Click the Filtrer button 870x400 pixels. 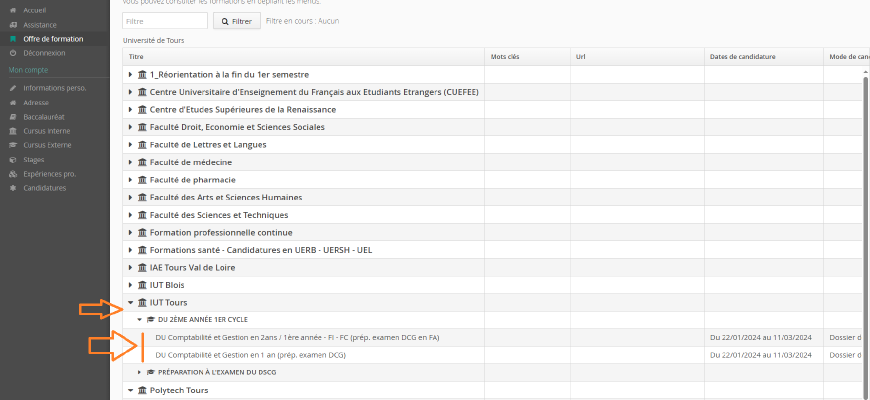(x=237, y=21)
